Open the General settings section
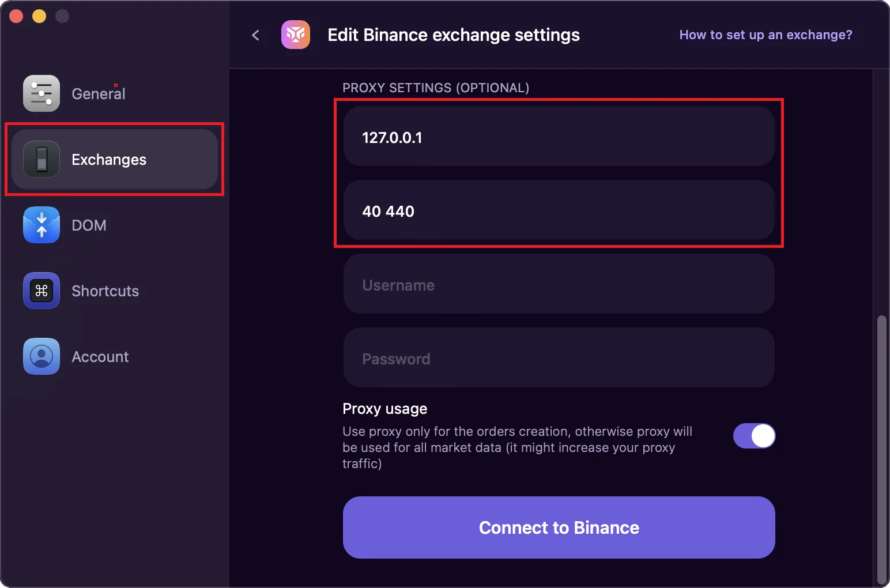Viewport: 890px width, 588px height. [98, 94]
